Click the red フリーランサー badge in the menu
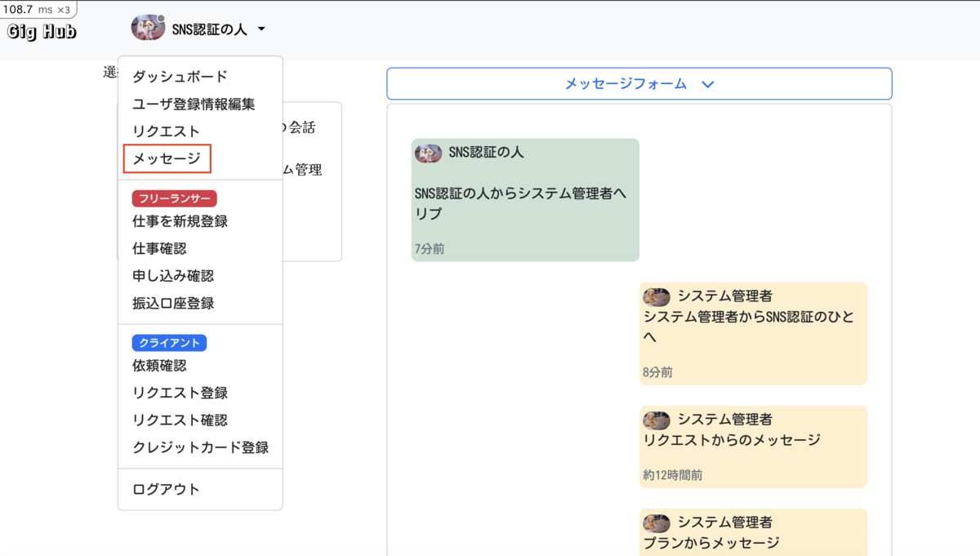This screenshot has width=980, height=556. pos(173,198)
